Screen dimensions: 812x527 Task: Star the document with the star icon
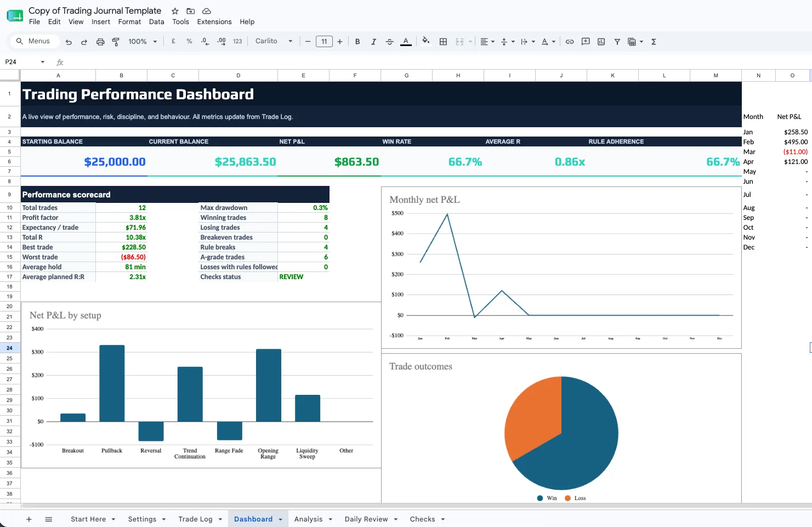(175, 11)
